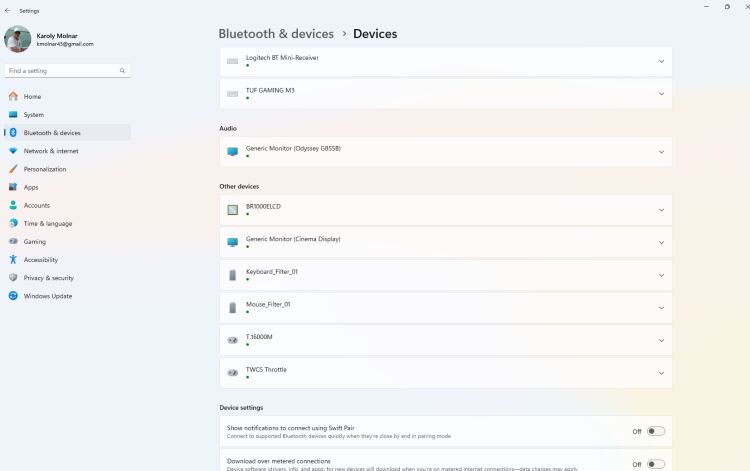750x471 pixels.
Task: Click the BR1000ELCD device icon
Action: [x=232, y=210]
